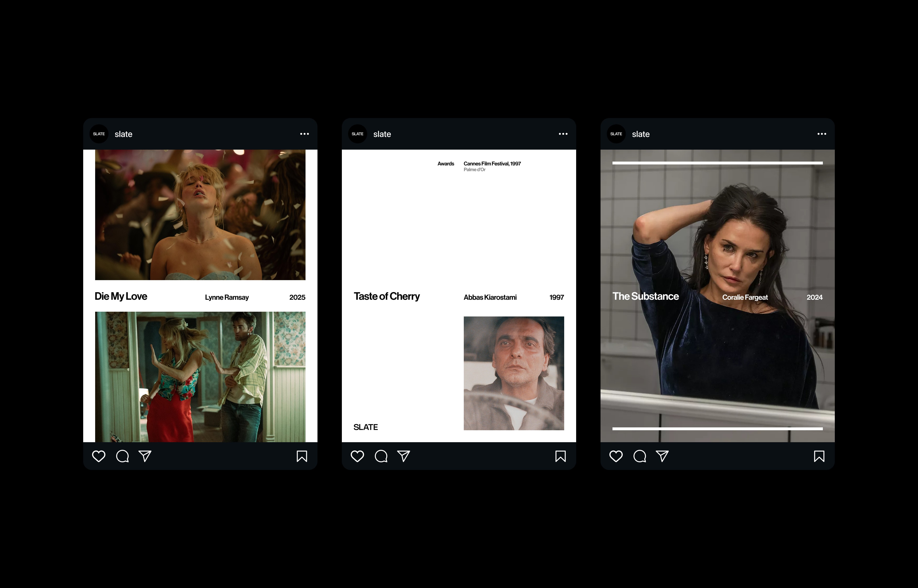
Task: Bookmark the Substance post
Action: click(x=819, y=456)
